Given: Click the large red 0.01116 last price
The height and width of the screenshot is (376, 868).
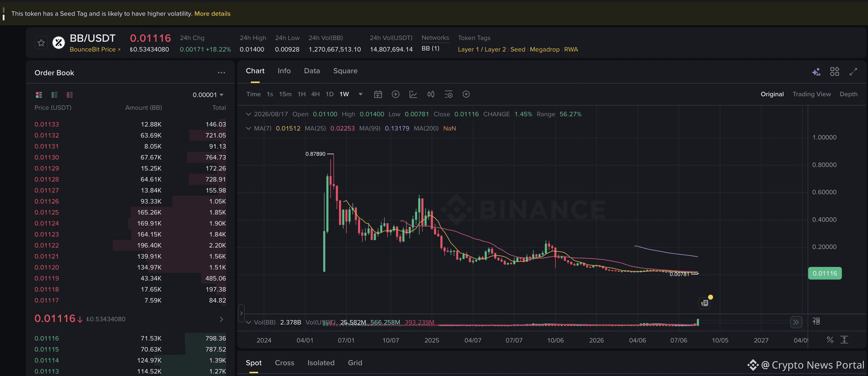Looking at the screenshot, I should click(x=55, y=319).
